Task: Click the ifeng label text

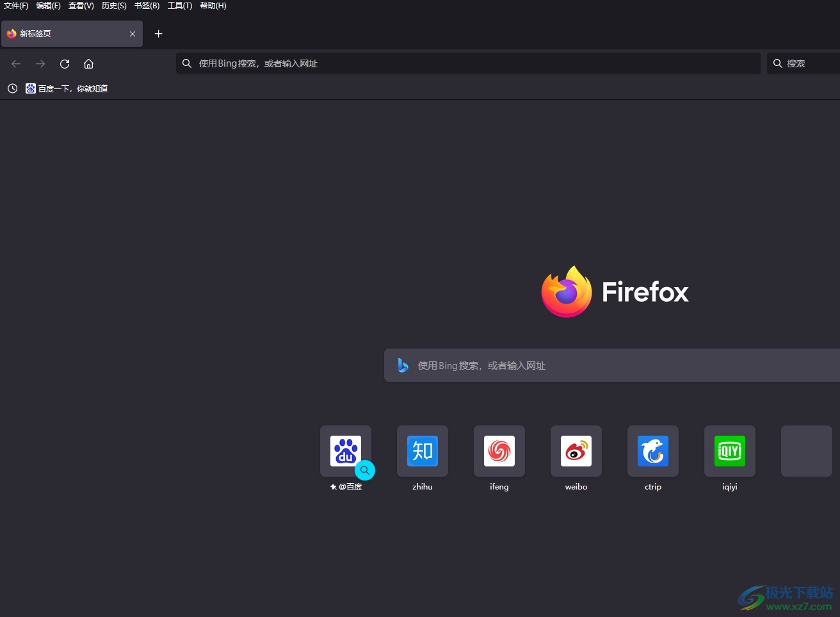Action: point(499,487)
